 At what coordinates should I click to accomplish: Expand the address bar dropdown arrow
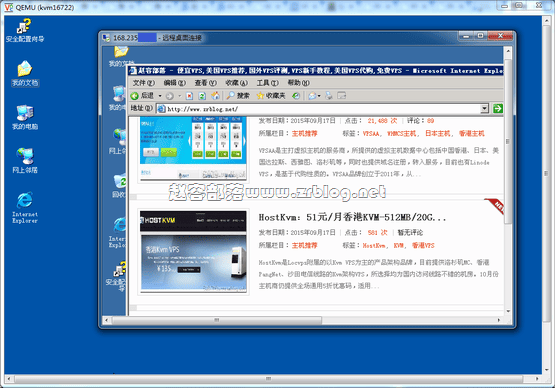[485, 108]
